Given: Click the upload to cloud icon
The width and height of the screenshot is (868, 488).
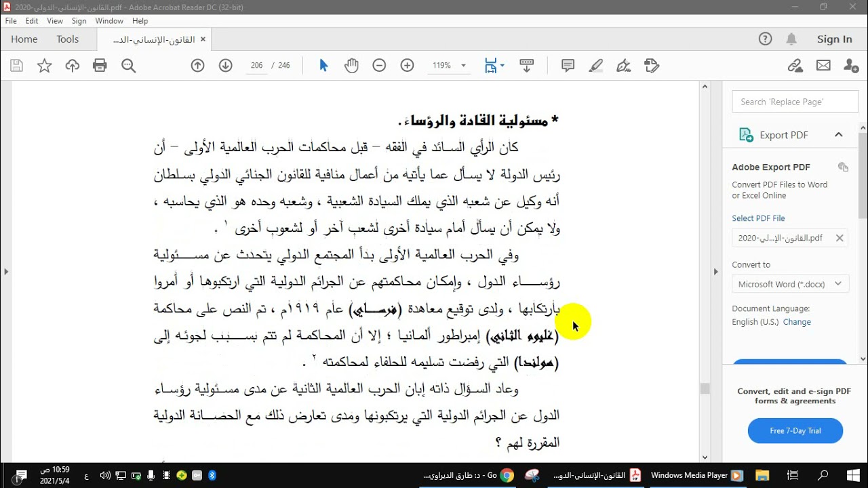Looking at the screenshot, I should [73, 66].
